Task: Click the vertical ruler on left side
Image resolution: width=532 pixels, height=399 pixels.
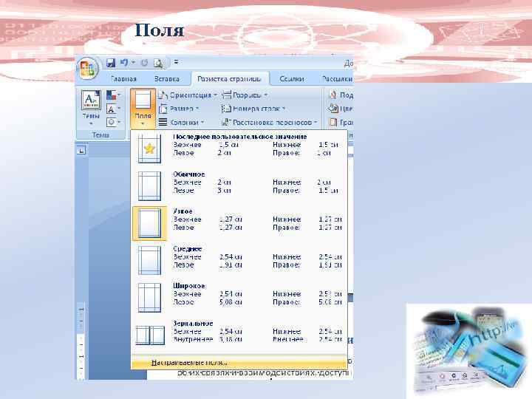Action: (81, 341)
